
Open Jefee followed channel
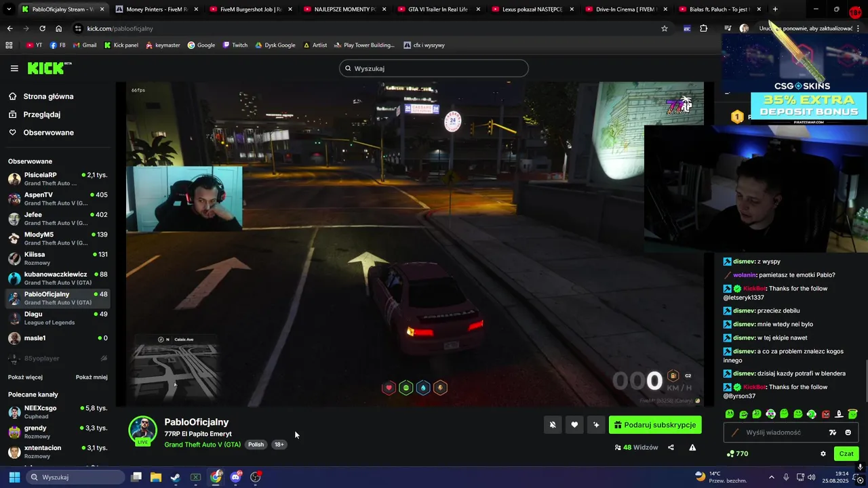pos(58,218)
